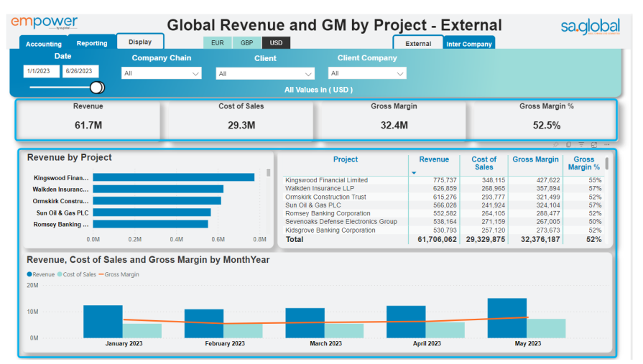643x364 pixels.
Task: Click the total revenue value 61,706,062
Action: pos(437,239)
